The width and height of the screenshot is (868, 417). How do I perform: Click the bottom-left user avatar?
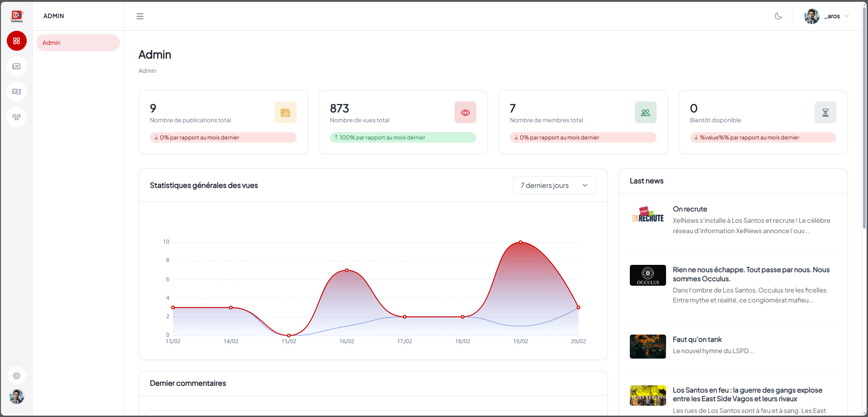pyautogui.click(x=17, y=397)
